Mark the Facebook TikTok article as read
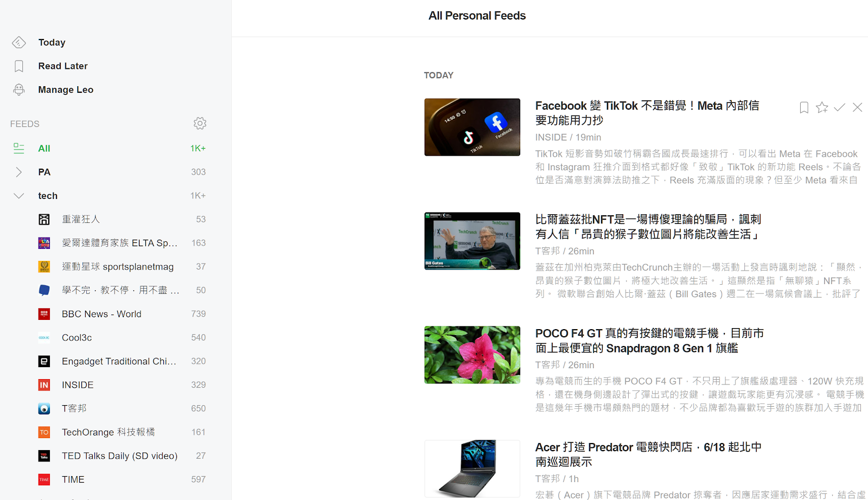Screen dimensions: 868x500 pyautogui.click(x=839, y=107)
